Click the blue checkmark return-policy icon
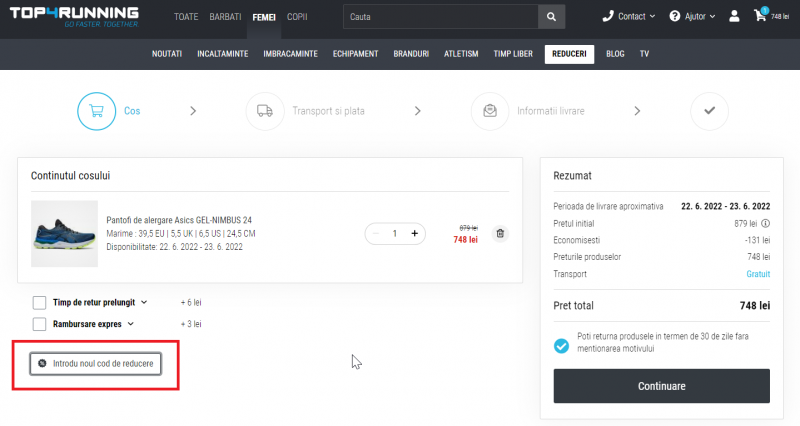The width and height of the screenshot is (800, 426). [561, 345]
